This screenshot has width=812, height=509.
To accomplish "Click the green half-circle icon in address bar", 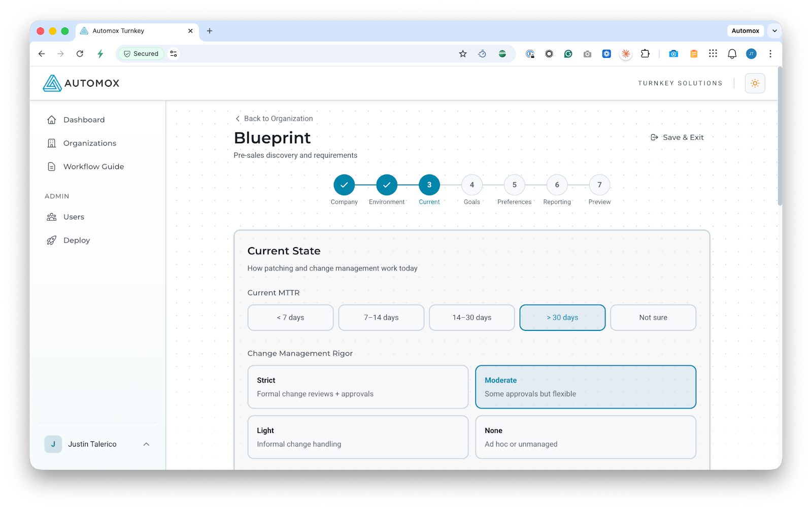I will pyautogui.click(x=502, y=54).
